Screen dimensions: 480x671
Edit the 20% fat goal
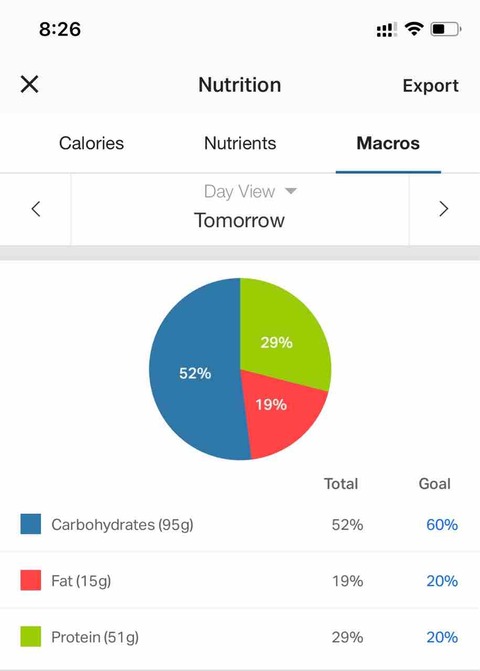(442, 581)
